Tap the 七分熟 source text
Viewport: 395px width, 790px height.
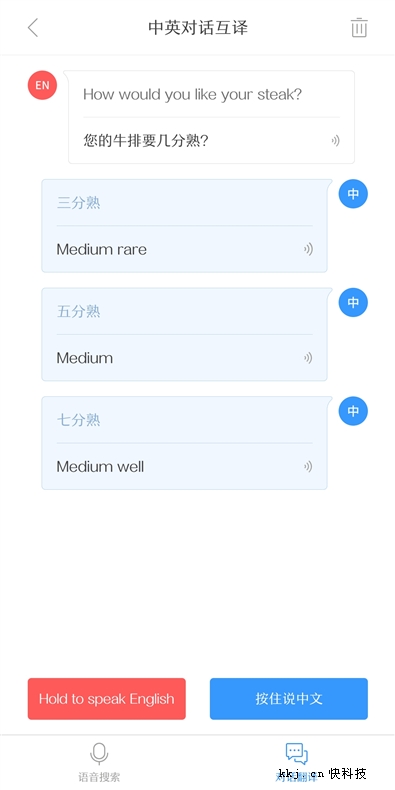(x=79, y=420)
